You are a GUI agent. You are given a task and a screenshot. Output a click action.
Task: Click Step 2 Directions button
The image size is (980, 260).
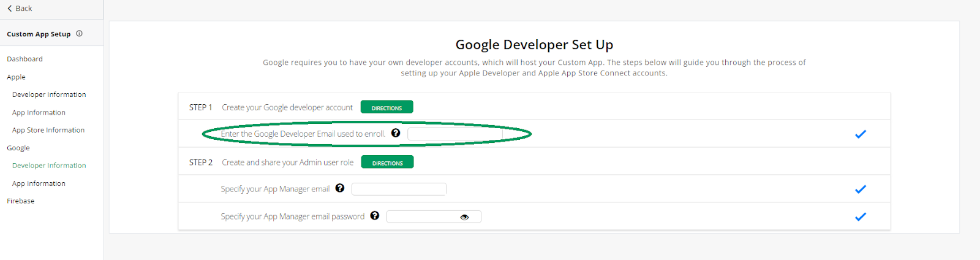point(388,162)
